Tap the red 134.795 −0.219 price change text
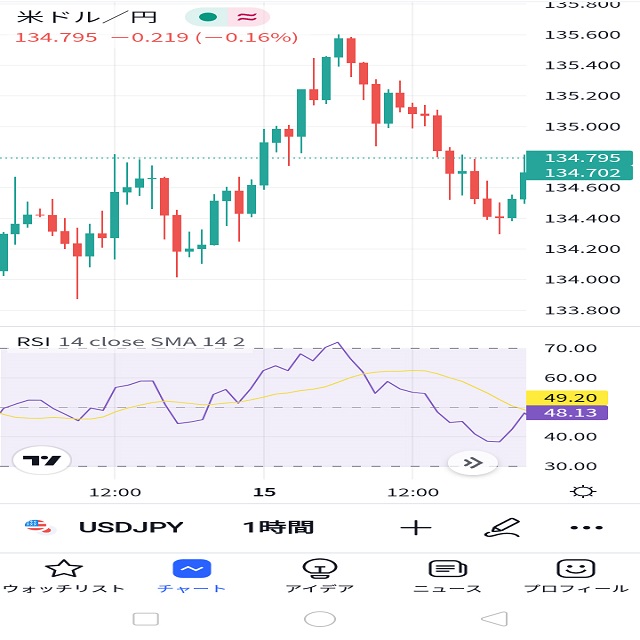Viewport: 640px width, 640px height. pyautogui.click(x=157, y=38)
